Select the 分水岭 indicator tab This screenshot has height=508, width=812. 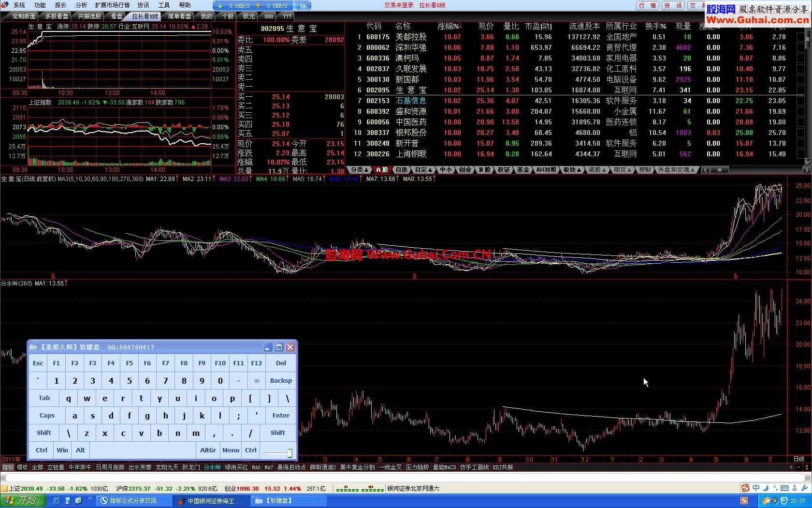212,467
